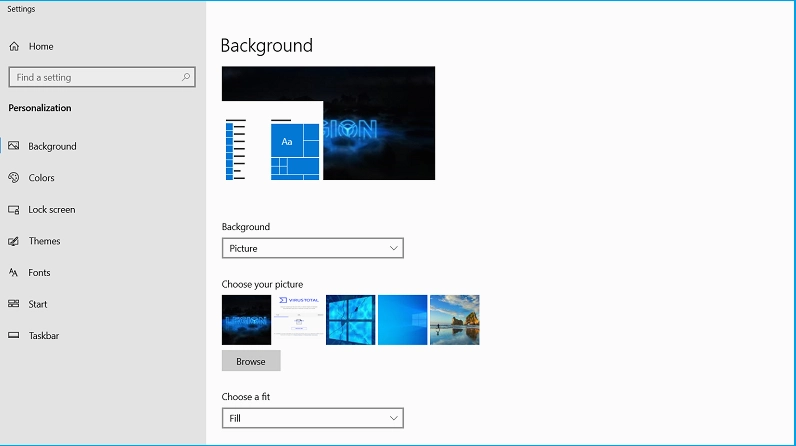This screenshot has height=446, width=796.
Task: Click the Themes brush icon
Action: click(x=14, y=241)
